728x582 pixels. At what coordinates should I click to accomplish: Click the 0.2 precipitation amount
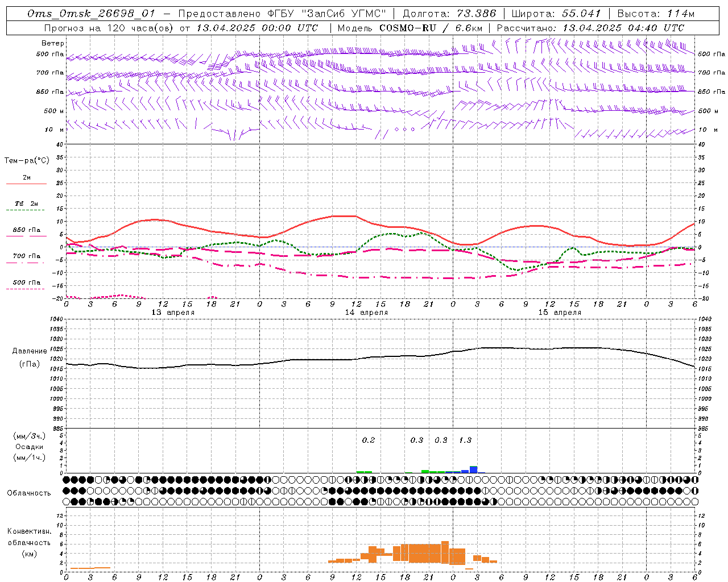pos(369,440)
